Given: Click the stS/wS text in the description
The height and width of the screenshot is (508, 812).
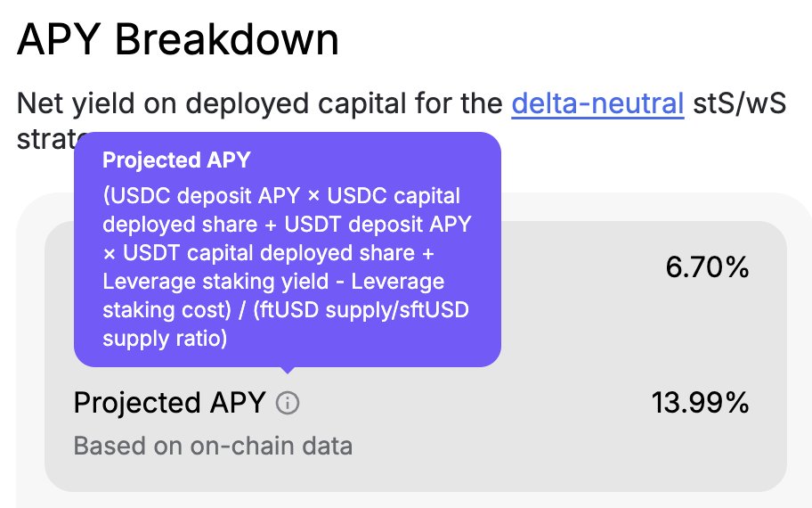Looking at the screenshot, I should pos(740,103).
